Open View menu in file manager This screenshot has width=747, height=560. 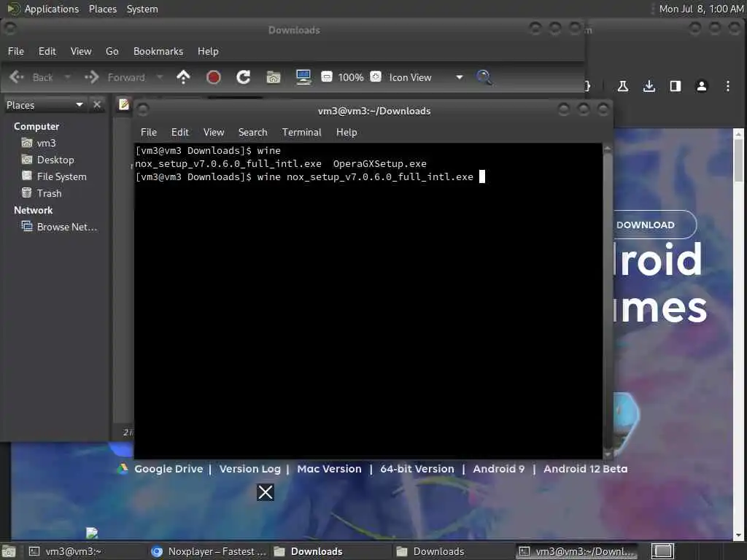pyautogui.click(x=81, y=51)
